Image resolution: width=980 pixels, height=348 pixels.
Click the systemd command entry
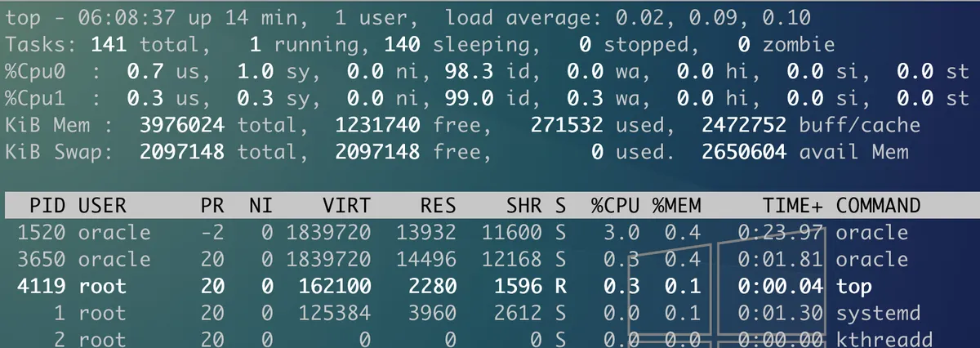click(877, 314)
